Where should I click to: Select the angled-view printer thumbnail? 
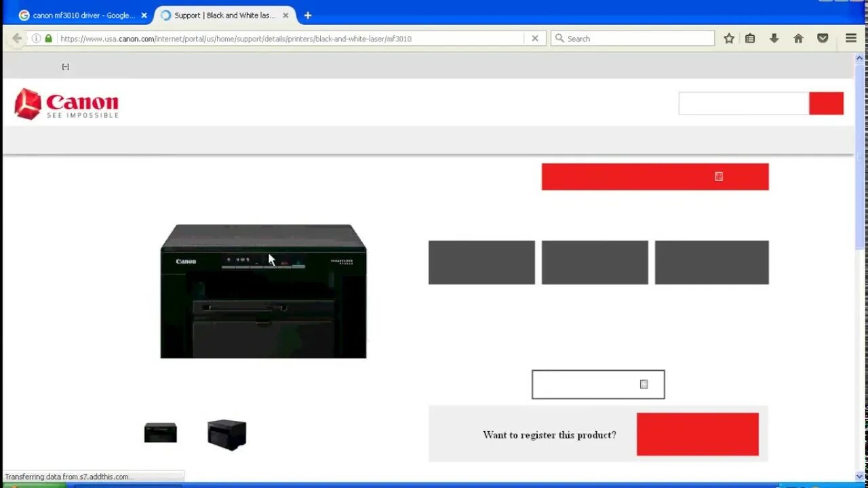tap(227, 434)
